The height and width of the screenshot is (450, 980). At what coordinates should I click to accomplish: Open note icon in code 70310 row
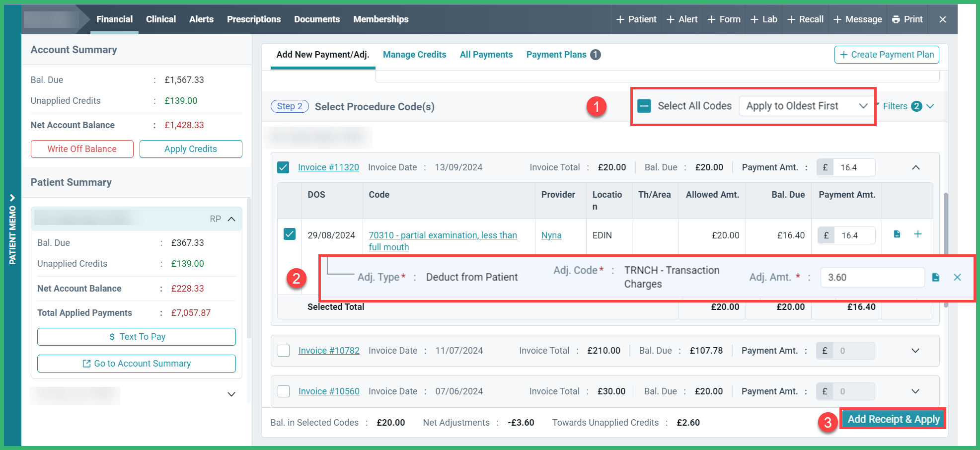point(897,234)
